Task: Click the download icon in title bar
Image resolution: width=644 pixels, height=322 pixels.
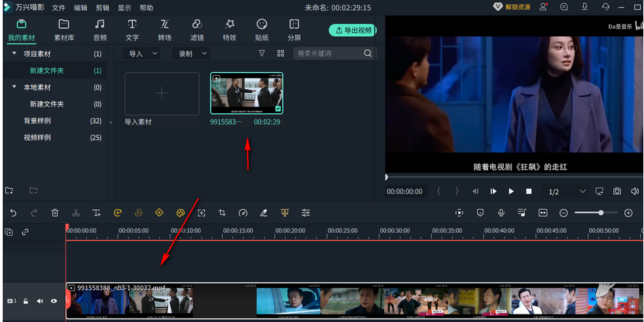Action: tap(585, 7)
